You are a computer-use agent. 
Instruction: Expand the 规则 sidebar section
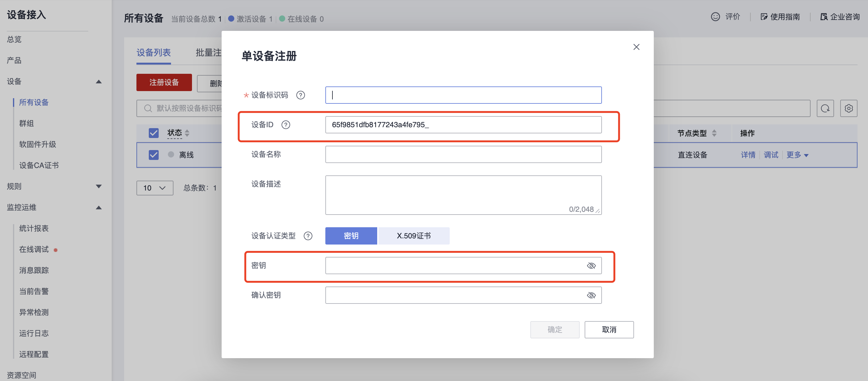click(99, 186)
